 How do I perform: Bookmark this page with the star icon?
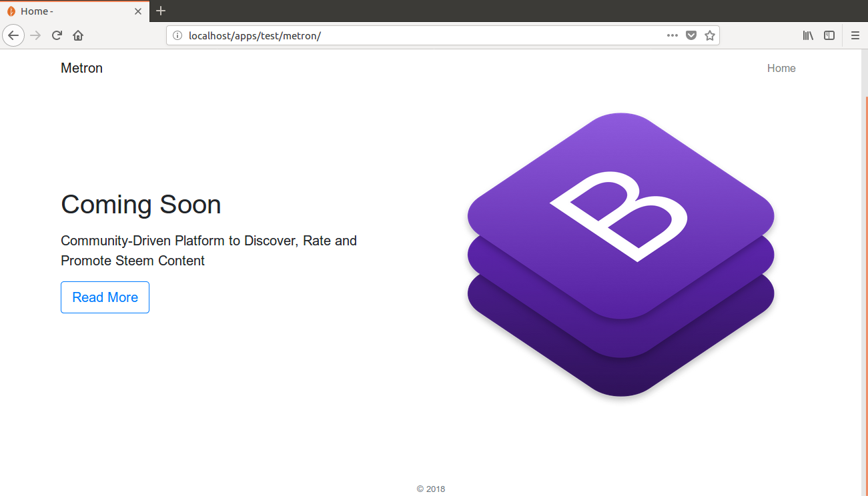coord(710,35)
